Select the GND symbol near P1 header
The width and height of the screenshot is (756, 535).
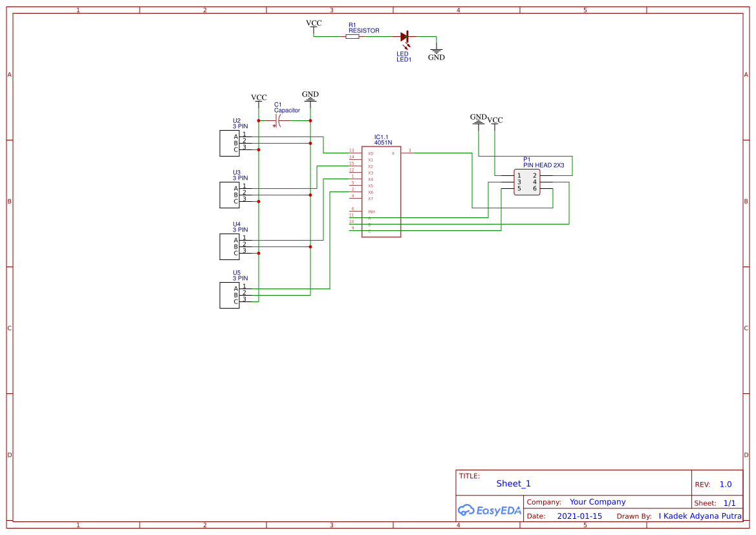pyautogui.click(x=478, y=119)
